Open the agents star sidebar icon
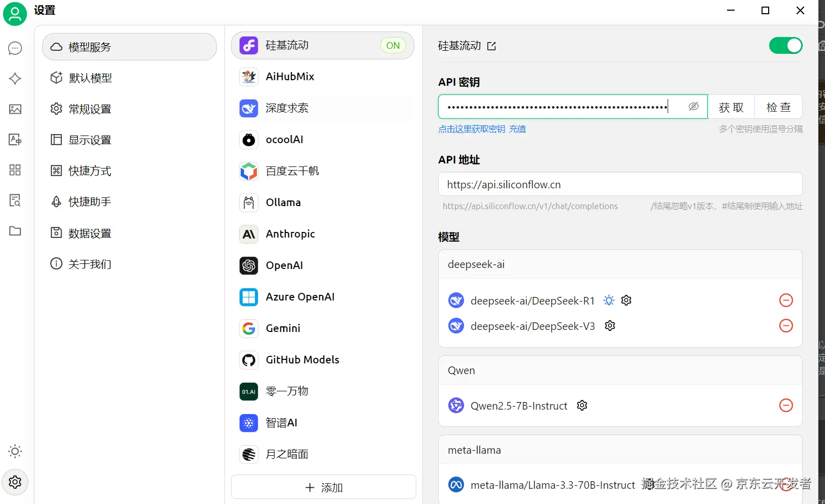825x504 pixels. point(15,79)
